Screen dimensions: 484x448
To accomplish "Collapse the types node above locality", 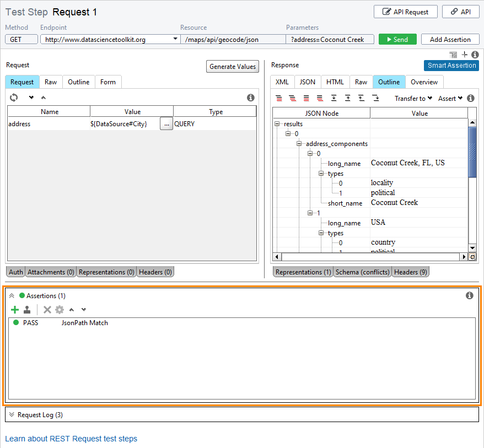I will (x=321, y=174).
